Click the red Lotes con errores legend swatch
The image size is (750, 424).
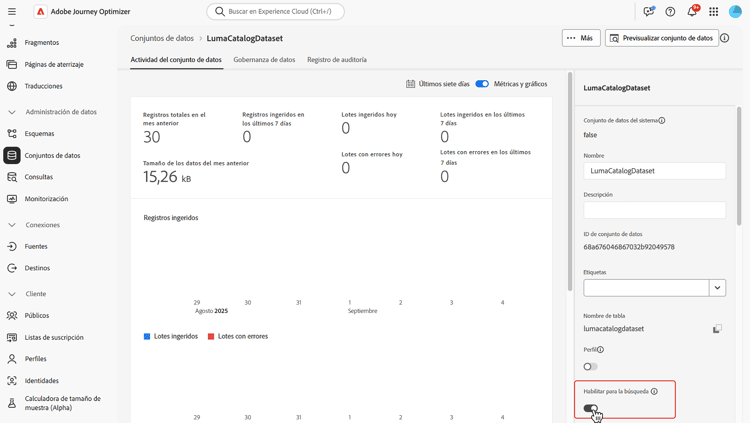coord(211,336)
